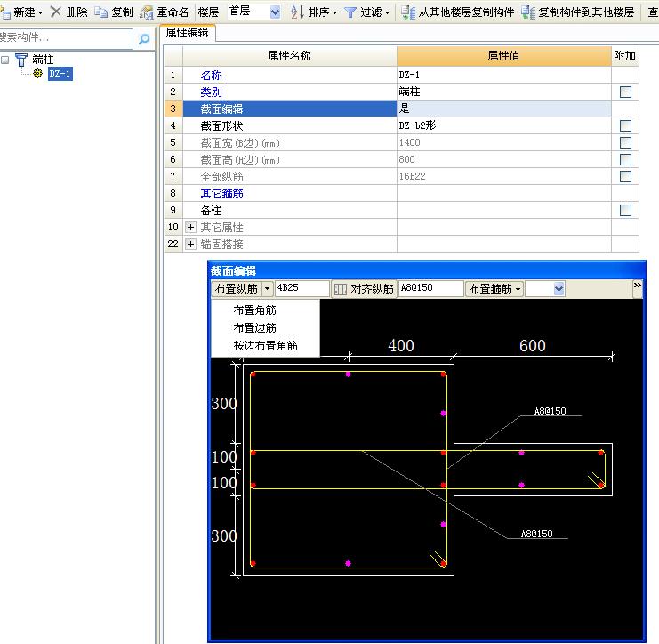Screen dimensions: 659x644
Task: Click the 属性名称 column header
Action: (x=290, y=56)
